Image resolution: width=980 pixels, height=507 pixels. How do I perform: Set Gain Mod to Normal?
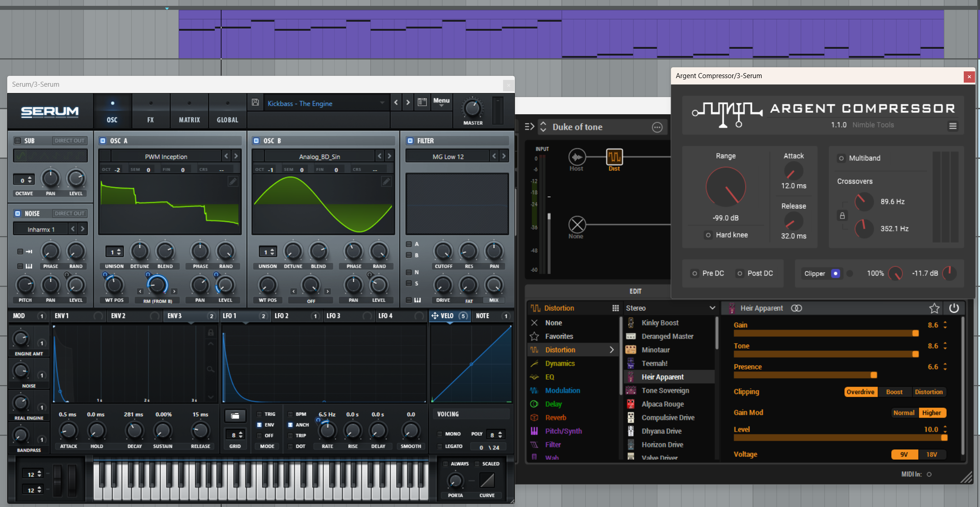pyautogui.click(x=904, y=413)
